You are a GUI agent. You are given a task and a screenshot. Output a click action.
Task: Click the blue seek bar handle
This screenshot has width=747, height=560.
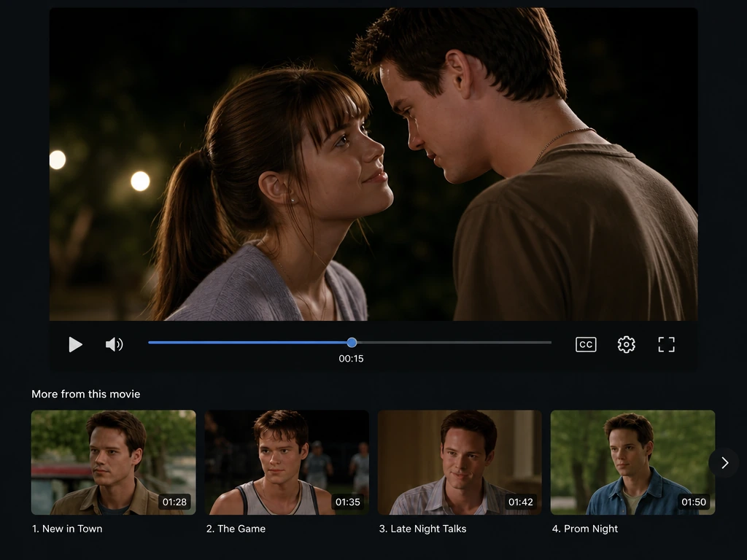pos(352,343)
